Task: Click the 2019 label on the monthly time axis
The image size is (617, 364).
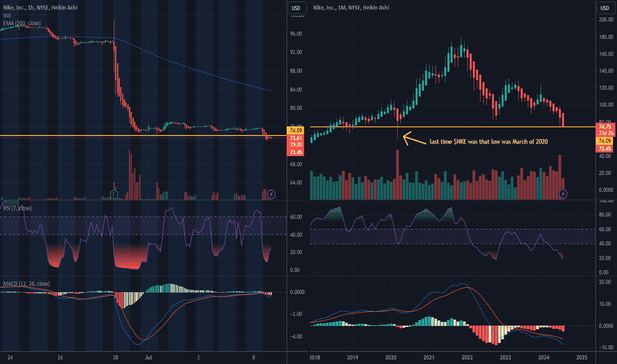Action: tap(353, 357)
